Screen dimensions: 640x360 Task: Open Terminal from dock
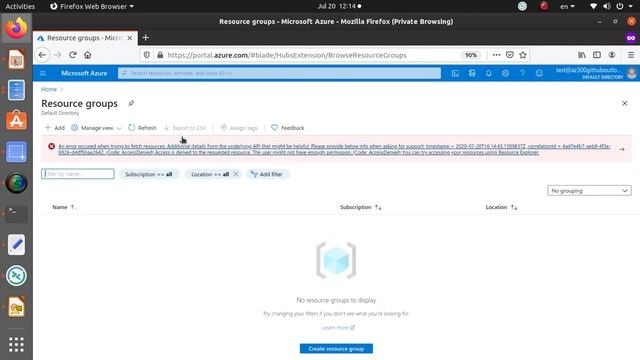(x=16, y=213)
